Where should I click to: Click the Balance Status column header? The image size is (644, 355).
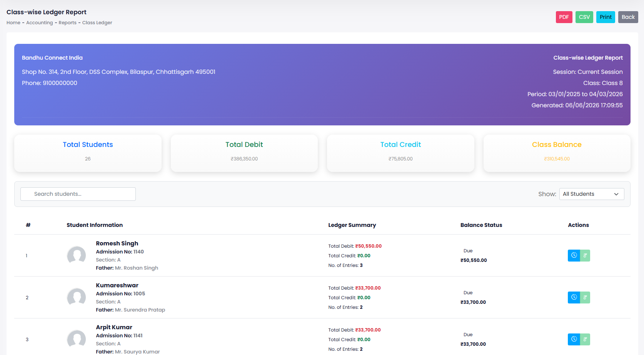[x=481, y=225]
